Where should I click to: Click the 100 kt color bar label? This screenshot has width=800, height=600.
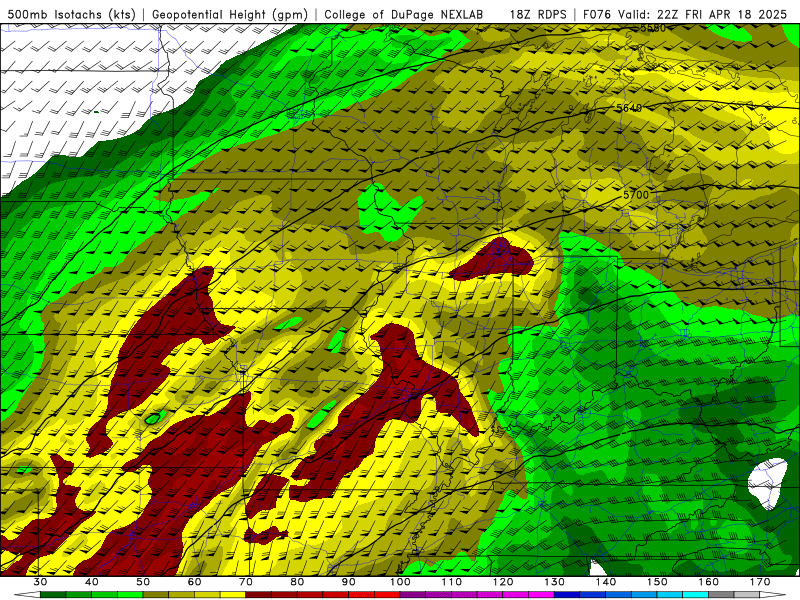[400, 582]
